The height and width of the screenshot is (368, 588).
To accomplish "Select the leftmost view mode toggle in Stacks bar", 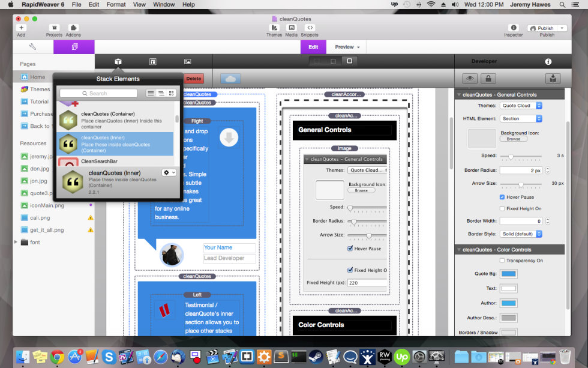I will tap(317, 61).
